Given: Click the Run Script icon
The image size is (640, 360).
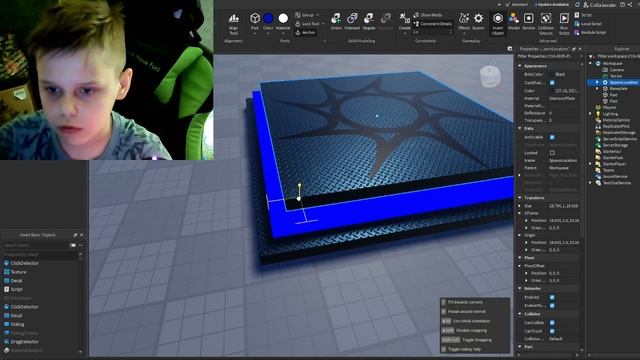Looking at the screenshot, I should (x=564, y=24).
